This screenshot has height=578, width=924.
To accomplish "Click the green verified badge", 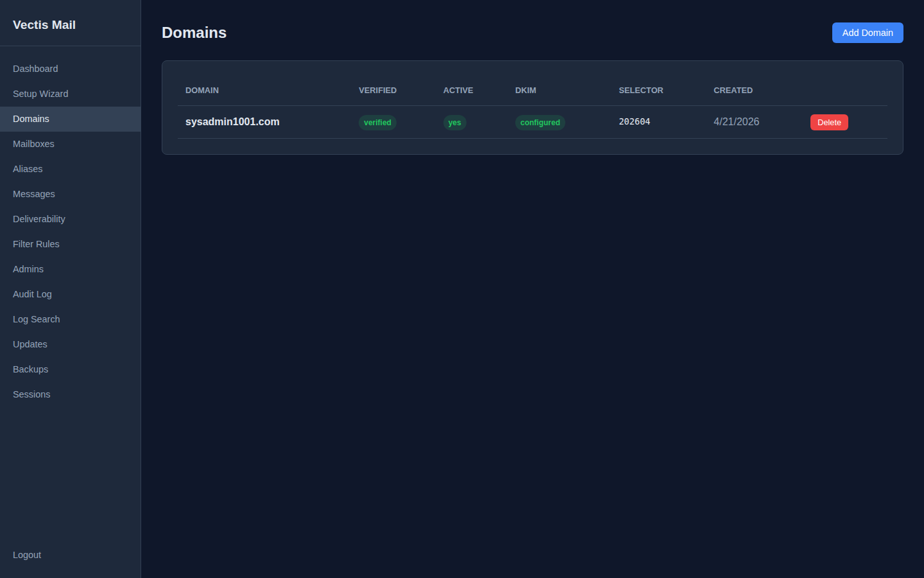I will click(x=377, y=123).
